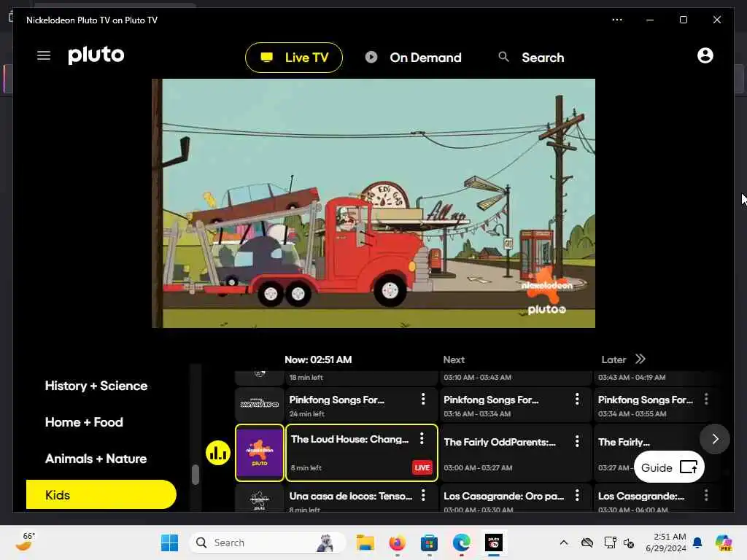
Task: Open Los Casagrande at 03:00 AM
Action: [516, 498]
